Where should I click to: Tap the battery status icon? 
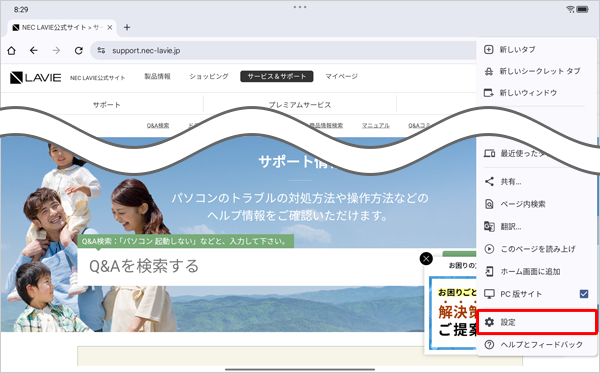click(x=583, y=9)
